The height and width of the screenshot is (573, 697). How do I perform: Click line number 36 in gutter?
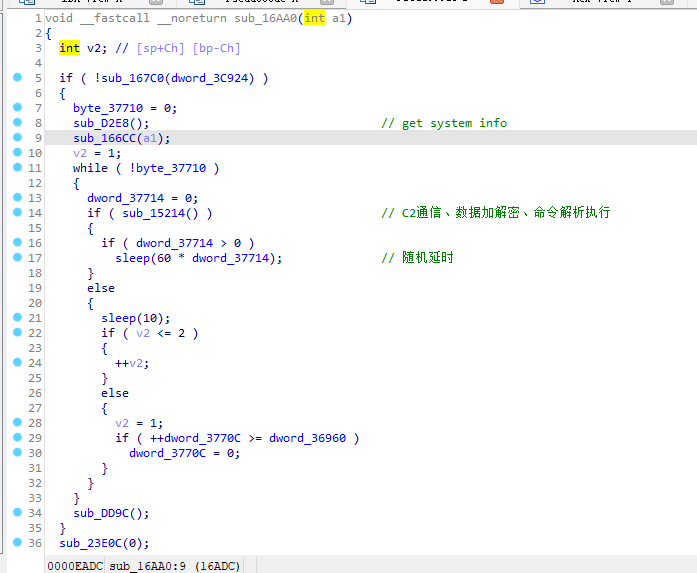pos(35,543)
